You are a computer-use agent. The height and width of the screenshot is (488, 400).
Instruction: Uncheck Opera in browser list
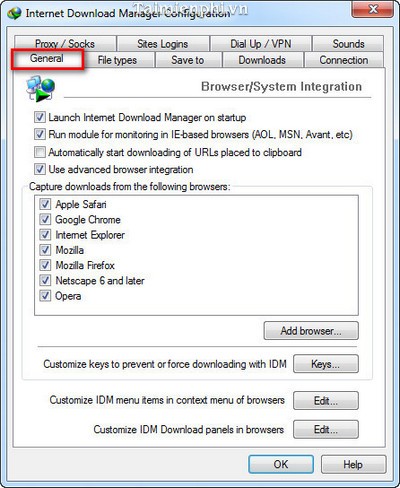pyautogui.click(x=45, y=296)
